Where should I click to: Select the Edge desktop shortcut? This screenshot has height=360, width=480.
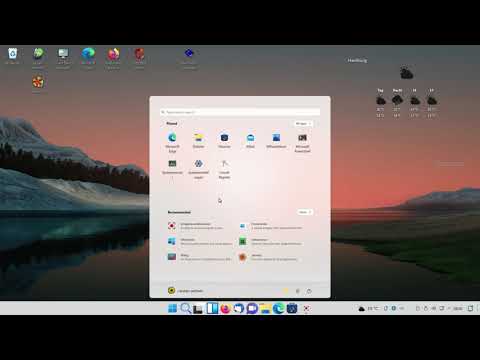click(88, 58)
